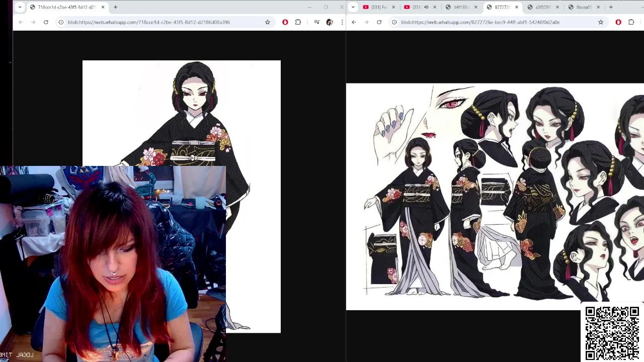The width and height of the screenshot is (644, 362).
Task: Reload the page in left browser window
Action: tap(46, 22)
